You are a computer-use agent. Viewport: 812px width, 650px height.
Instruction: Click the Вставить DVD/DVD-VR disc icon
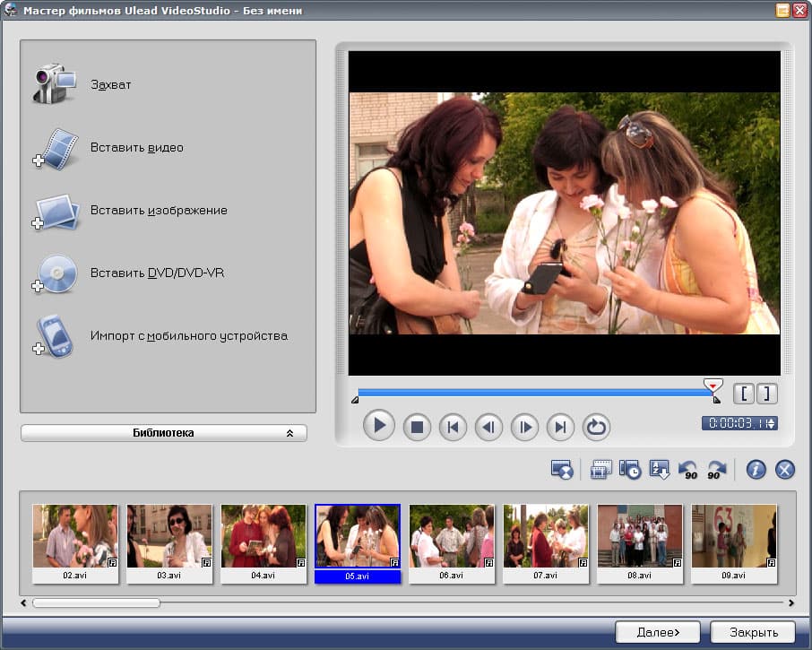(55, 273)
